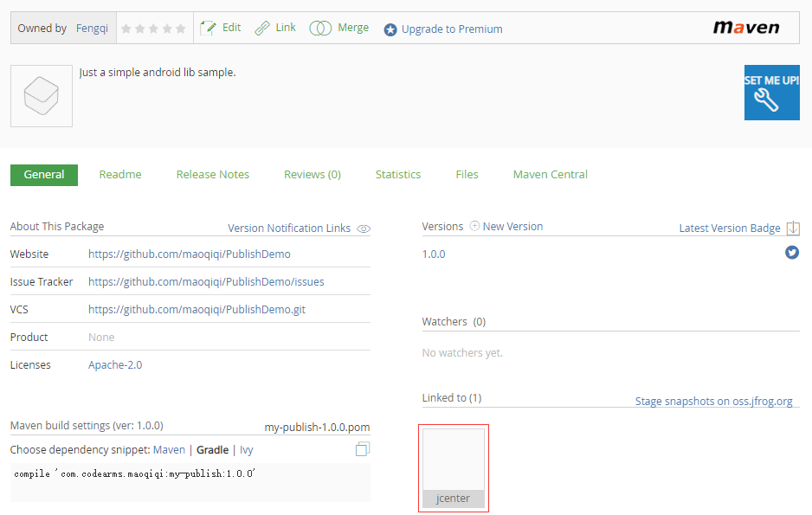Toggle the version notification eye icon
The height and width of the screenshot is (515, 812).
[x=364, y=229]
